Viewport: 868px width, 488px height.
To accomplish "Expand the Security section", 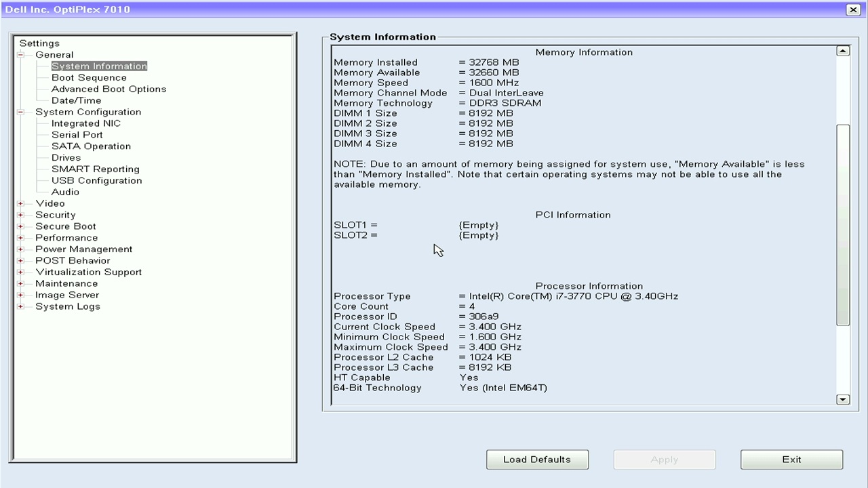I will click(21, 215).
